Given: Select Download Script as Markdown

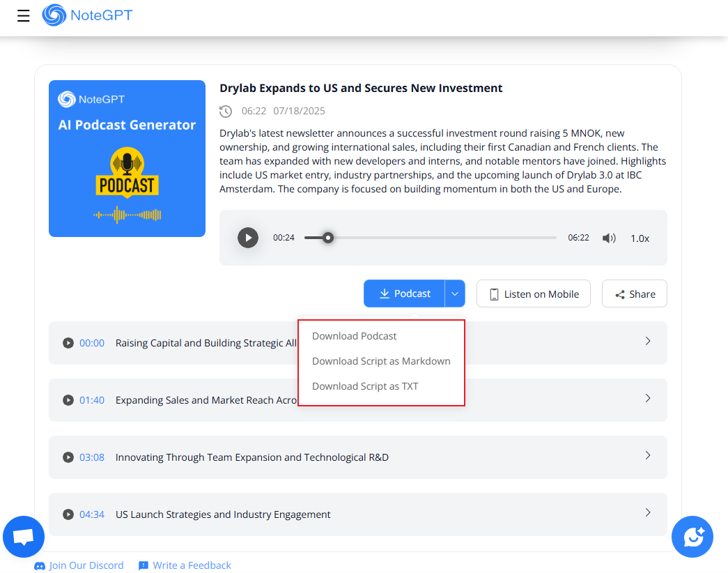Looking at the screenshot, I should (381, 361).
